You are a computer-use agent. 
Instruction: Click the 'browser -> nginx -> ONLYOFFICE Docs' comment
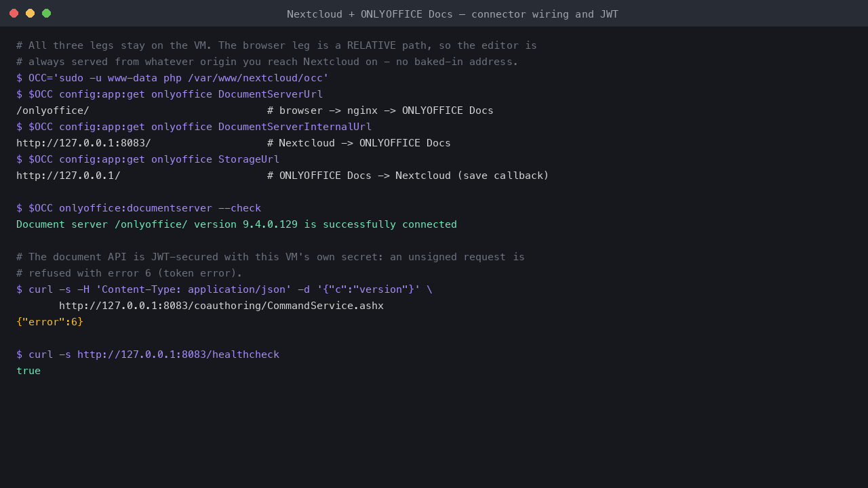[x=380, y=110]
